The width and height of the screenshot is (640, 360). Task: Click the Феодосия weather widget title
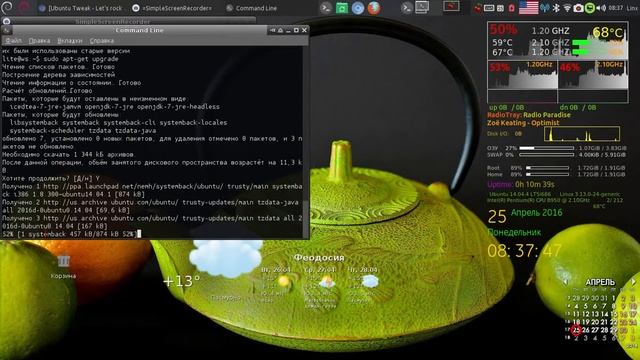click(319, 258)
